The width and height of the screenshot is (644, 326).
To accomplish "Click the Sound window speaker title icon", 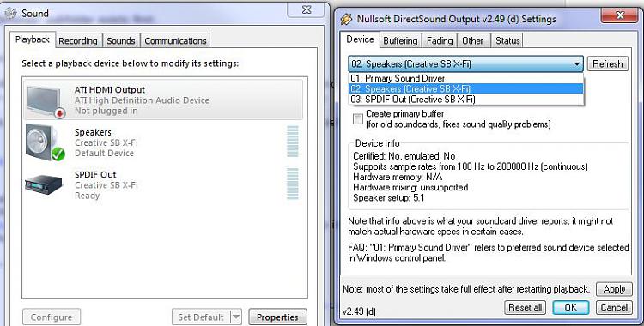I will 10,14.
